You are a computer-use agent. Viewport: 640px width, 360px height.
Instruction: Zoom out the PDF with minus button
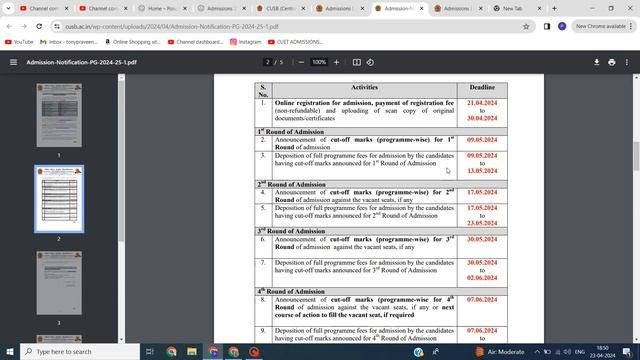point(301,62)
